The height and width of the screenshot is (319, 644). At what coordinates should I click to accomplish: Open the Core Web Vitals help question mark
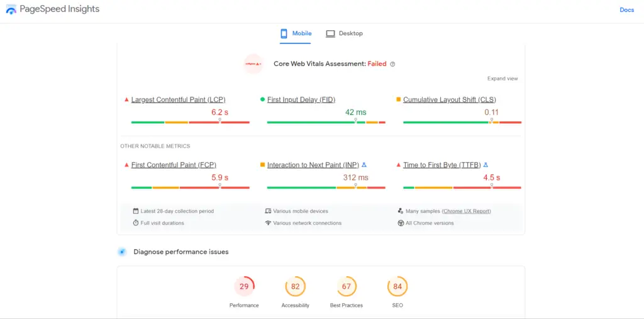tap(392, 64)
